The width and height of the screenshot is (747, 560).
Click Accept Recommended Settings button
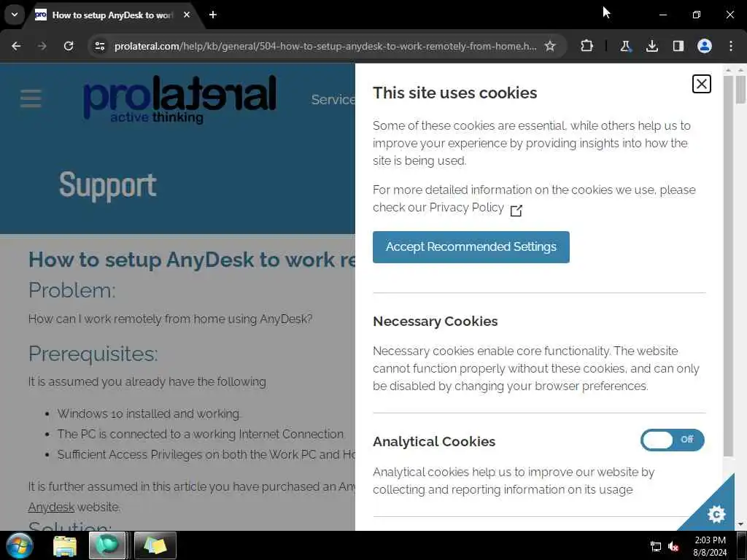(471, 247)
